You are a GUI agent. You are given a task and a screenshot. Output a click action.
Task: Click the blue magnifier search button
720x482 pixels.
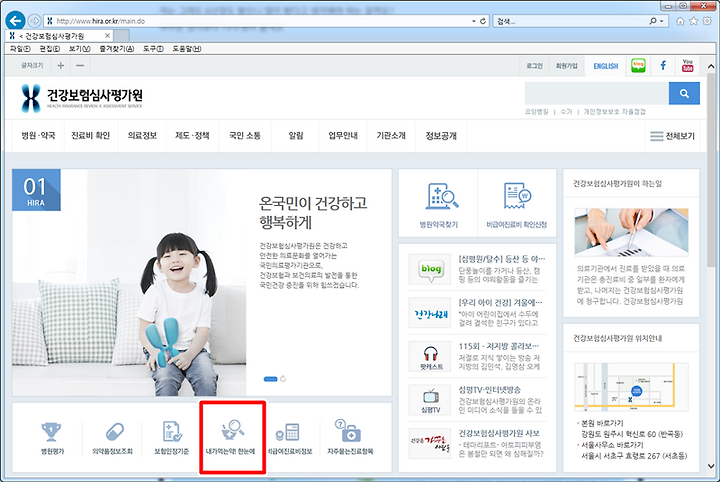click(684, 94)
